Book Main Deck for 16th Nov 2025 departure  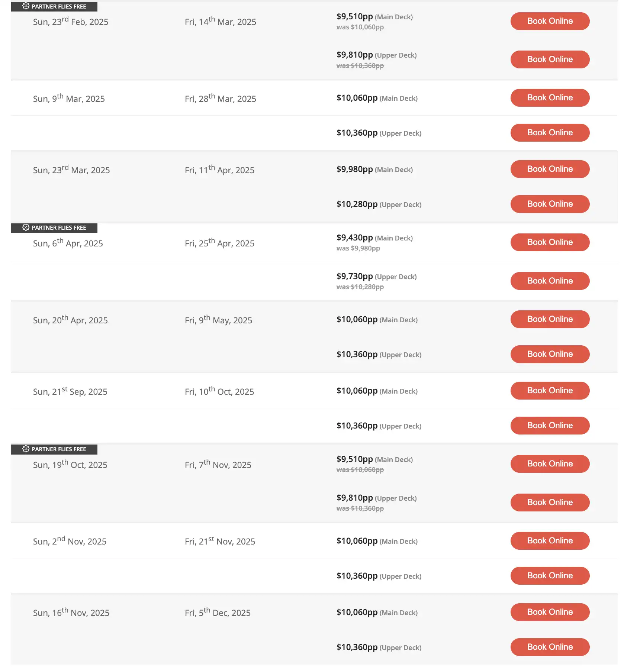550,612
